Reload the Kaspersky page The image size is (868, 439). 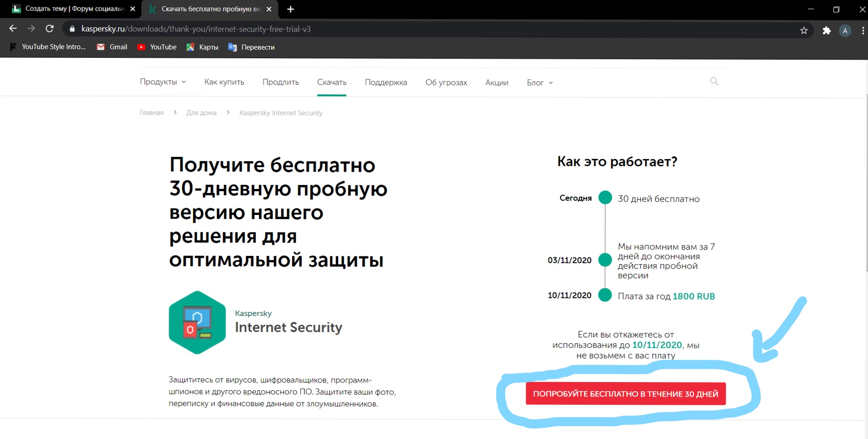pos(50,29)
